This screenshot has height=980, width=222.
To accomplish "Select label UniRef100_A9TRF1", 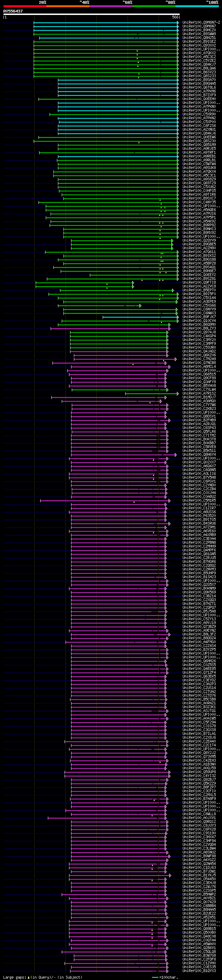I will coord(199,153).
